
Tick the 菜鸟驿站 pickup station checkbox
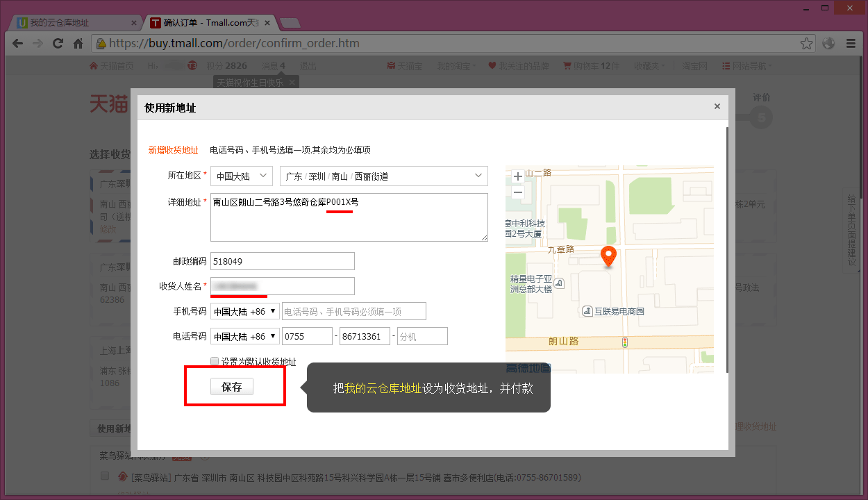pyautogui.click(x=105, y=476)
